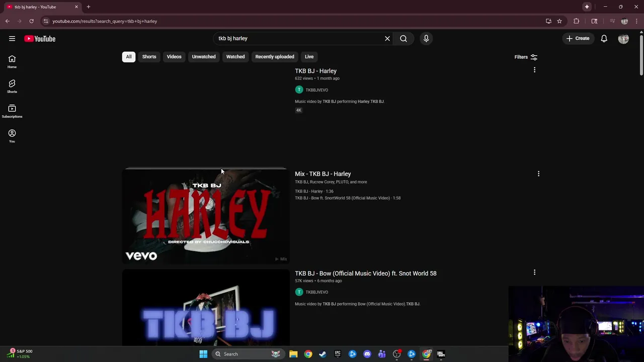644x362 pixels.
Task: Run the search with the magnifier button
Action: click(x=404, y=38)
